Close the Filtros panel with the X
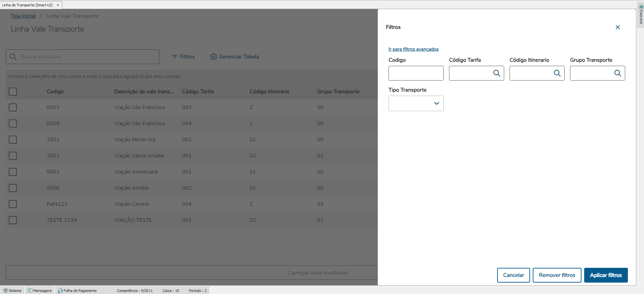 [617, 27]
